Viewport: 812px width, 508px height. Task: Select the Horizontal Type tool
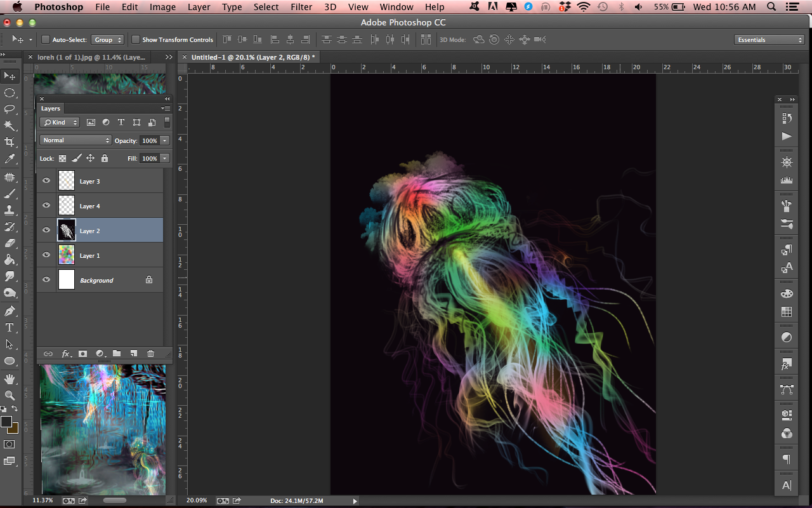[10, 328]
